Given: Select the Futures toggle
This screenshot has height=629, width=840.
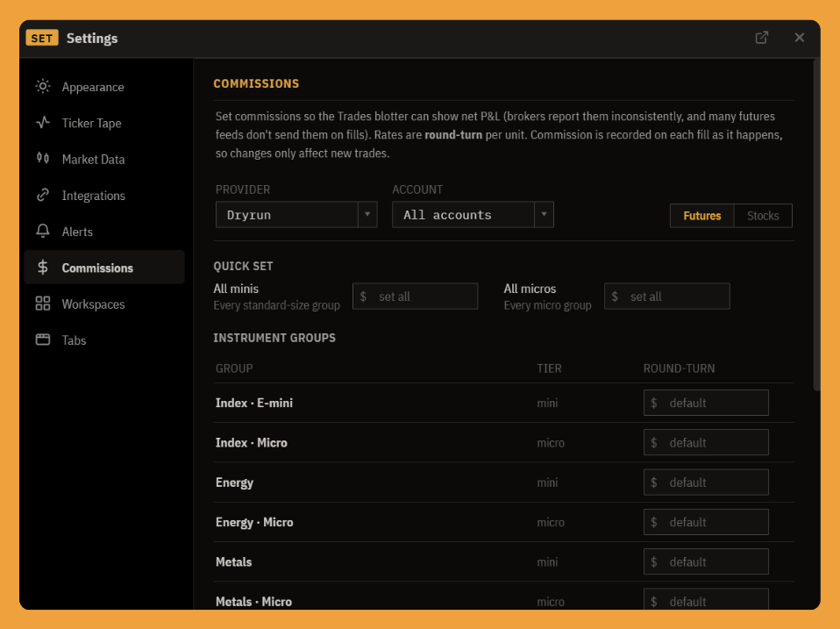Looking at the screenshot, I should click(x=701, y=216).
